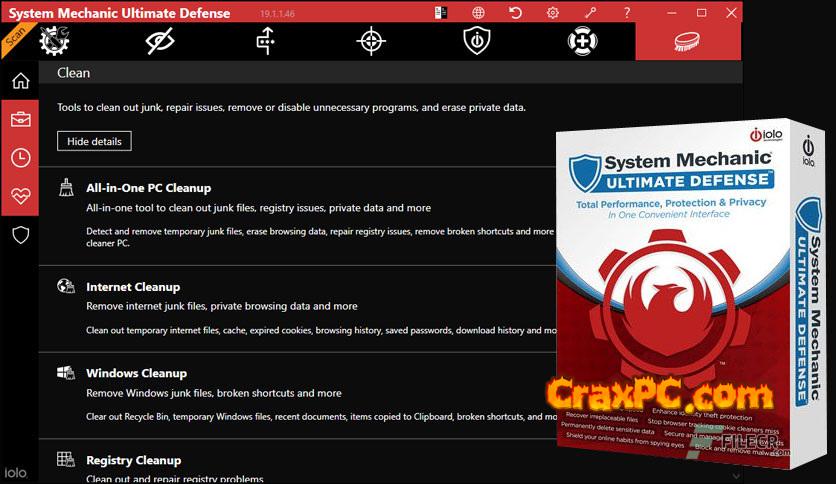The height and width of the screenshot is (484, 836).
Task: Open the lifebuoy recovery tab
Action: tap(582, 41)
